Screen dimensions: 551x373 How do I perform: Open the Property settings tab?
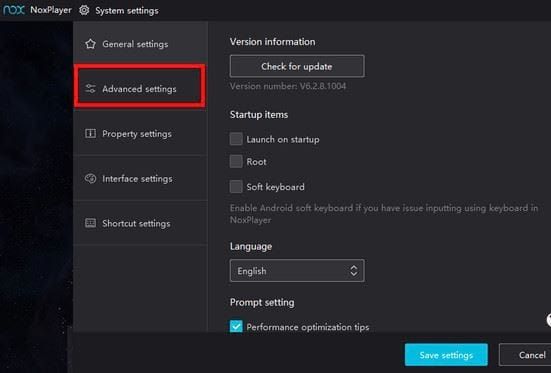pyautogui.click(x=140, y=134)
